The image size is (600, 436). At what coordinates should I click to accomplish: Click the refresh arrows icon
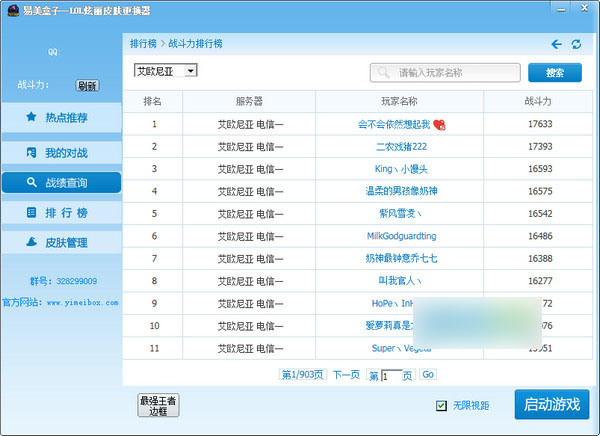[x=576, y=44]
